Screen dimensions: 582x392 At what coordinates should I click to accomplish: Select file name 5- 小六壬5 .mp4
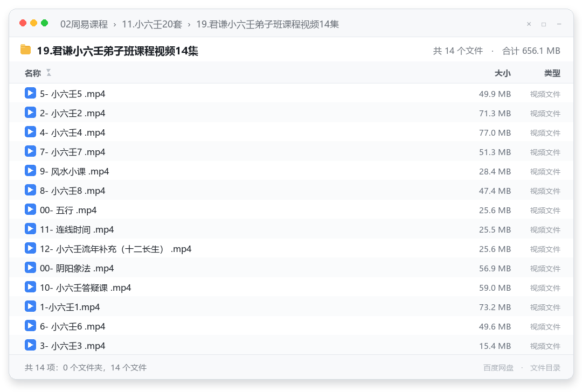click(72, 94)
